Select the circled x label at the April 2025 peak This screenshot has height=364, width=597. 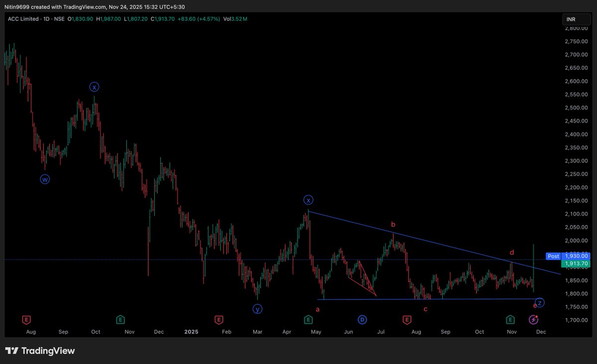pyautogui.click(x=308, y=200)
